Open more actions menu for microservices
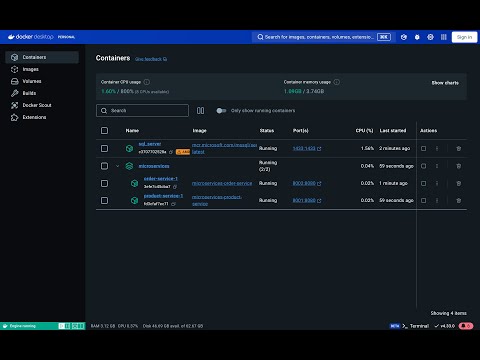 pyautogui.click(x=437, y=166)
